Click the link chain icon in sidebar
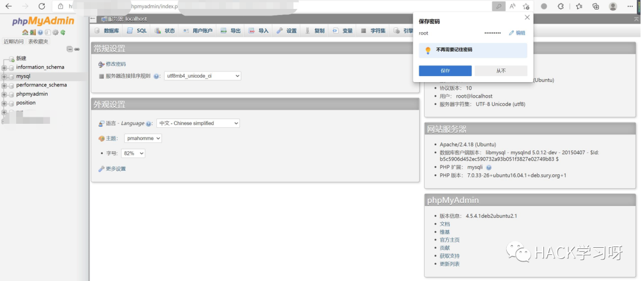 (77, 49)
